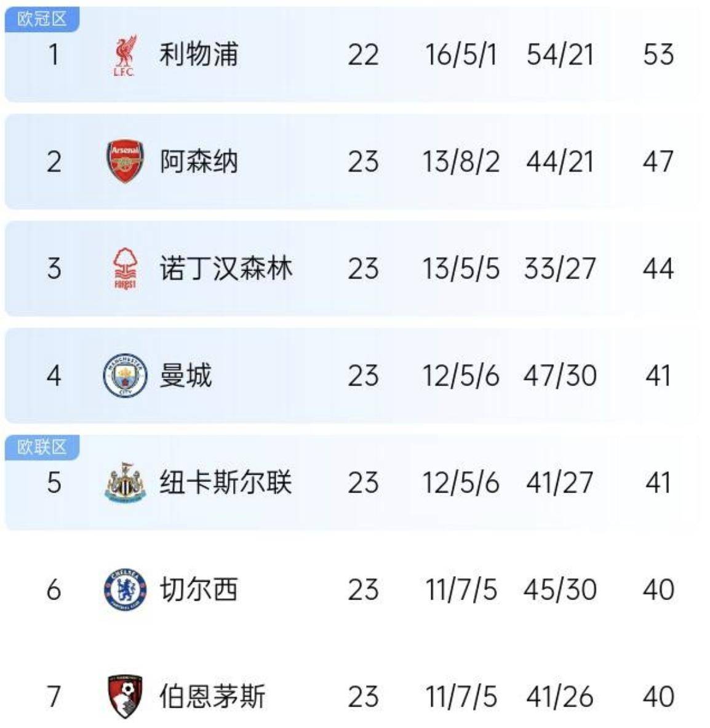The image size is (710, 728).
Task: Click the Bournemouth club crest icon
Action: pos(125,696)
